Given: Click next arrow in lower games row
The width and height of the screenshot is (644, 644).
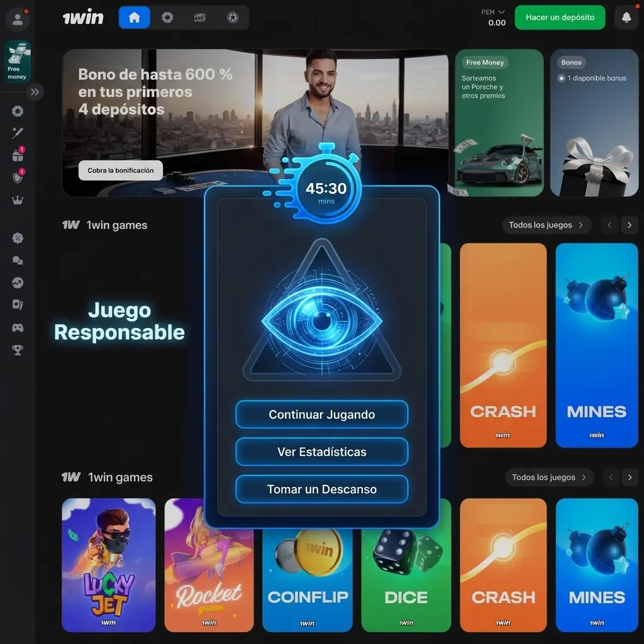Looking at the screenshot, I should pyautogui.click(x=630, y=477).
